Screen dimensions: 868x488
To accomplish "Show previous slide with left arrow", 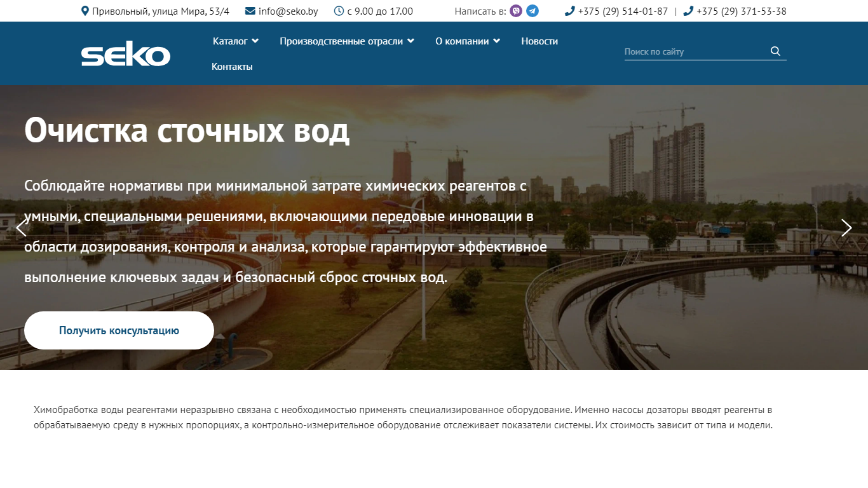I will [x=22, y=227].
